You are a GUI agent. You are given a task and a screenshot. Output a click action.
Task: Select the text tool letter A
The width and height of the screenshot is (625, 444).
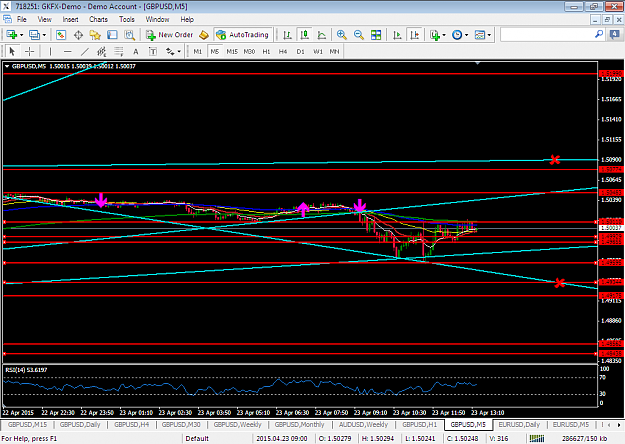[x=136, y=51]
